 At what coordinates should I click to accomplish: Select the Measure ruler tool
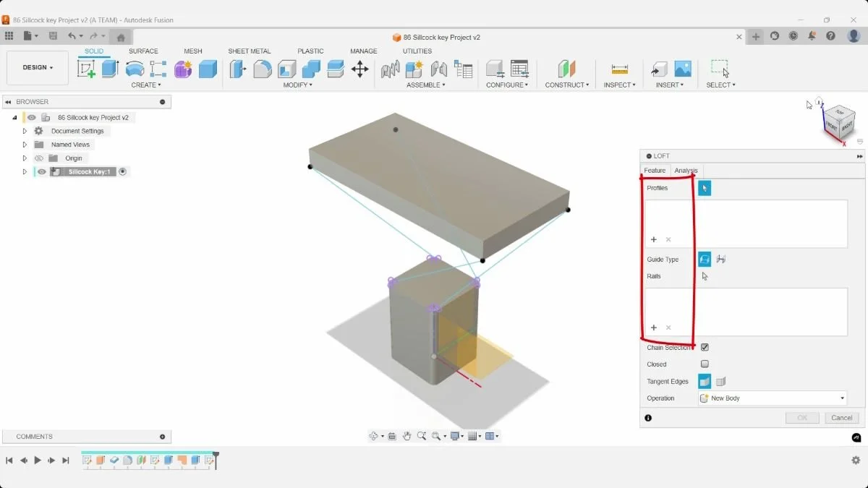tap(620, 69)
